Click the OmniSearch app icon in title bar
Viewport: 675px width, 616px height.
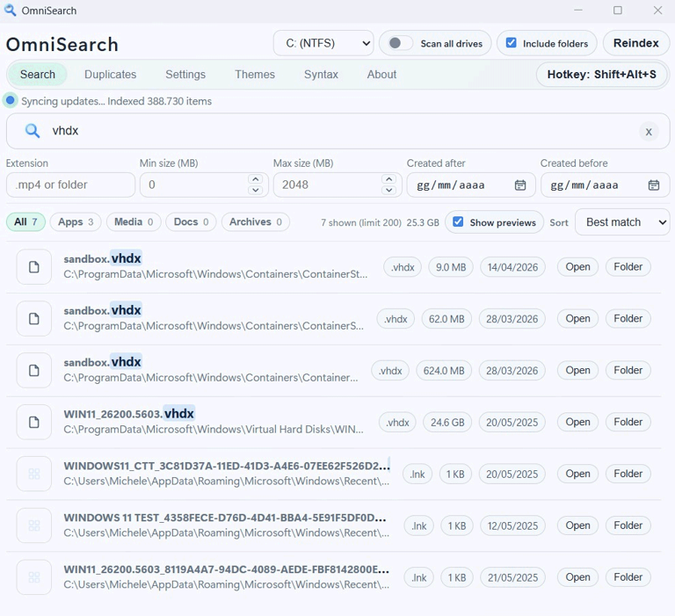(11, 11)
